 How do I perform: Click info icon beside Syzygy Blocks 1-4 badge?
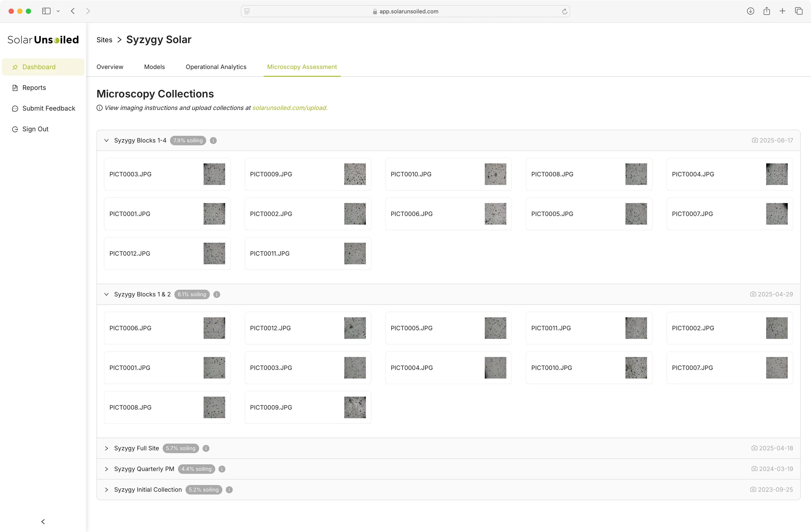(213, 140)
